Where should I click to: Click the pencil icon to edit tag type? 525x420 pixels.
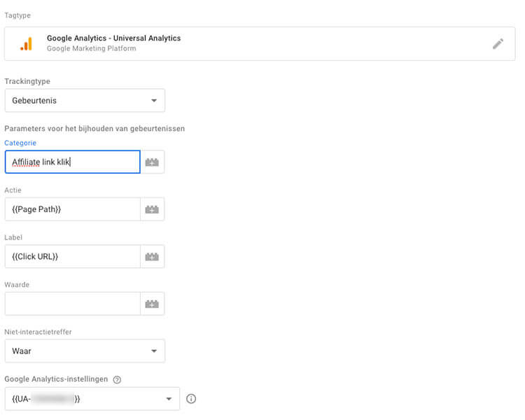498,43
